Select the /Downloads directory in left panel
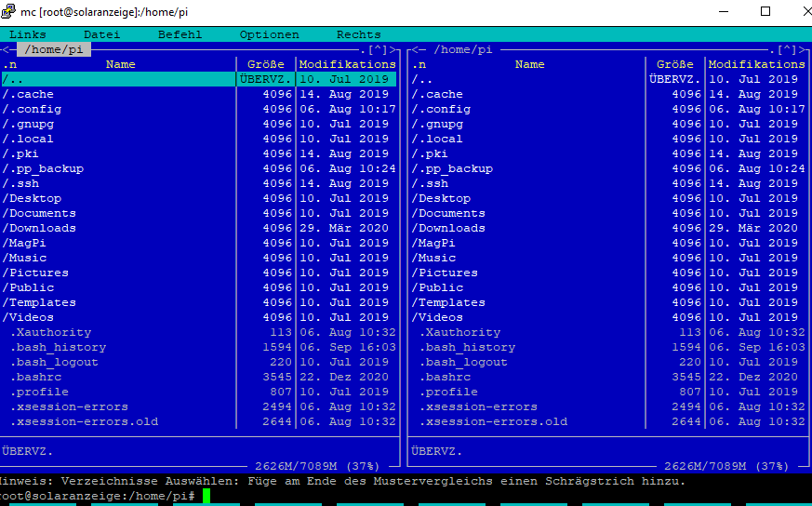This screenshot has width=812, height=506. pyautogui.click(x=42, y=228)
